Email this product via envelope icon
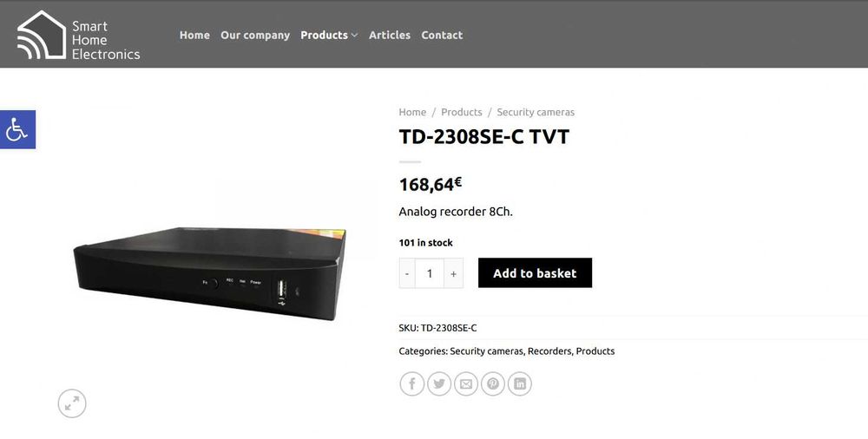868x439 pixels. 466,383
